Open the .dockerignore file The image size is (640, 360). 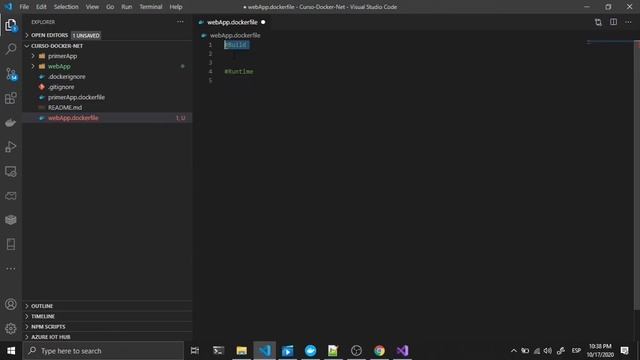(x=67, y=77)
